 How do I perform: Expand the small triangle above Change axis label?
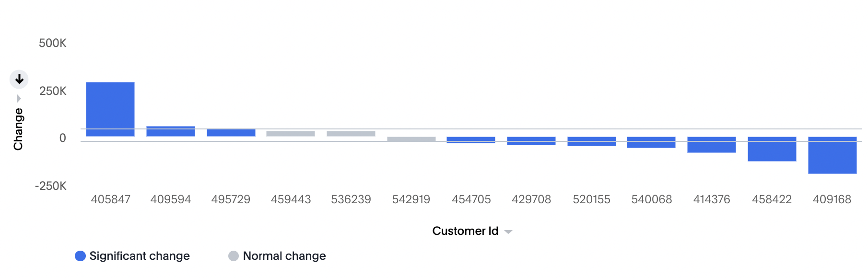coord(19,99)
